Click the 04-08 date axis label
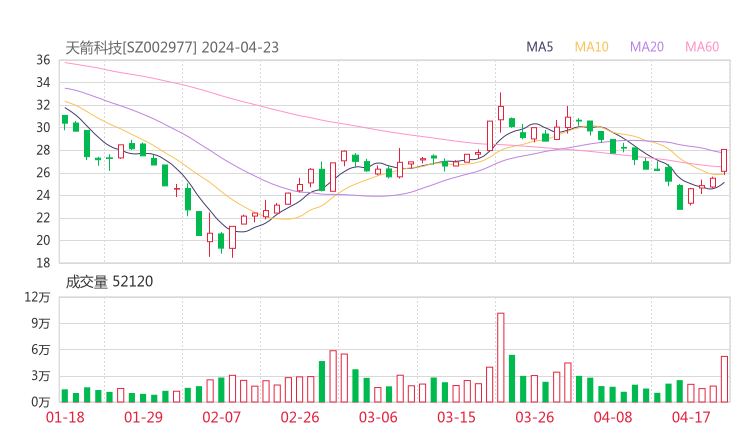This screenshot has width=740, height=440. click(x=613, y=417)
